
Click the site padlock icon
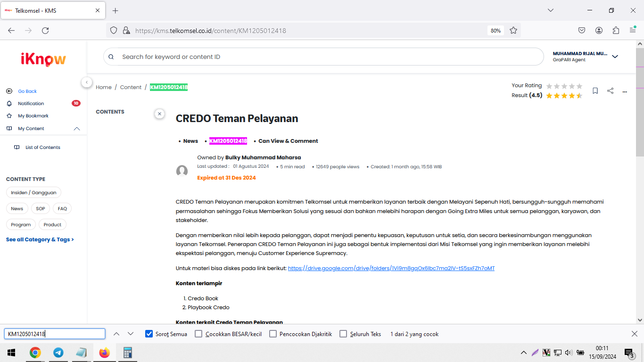126,30
